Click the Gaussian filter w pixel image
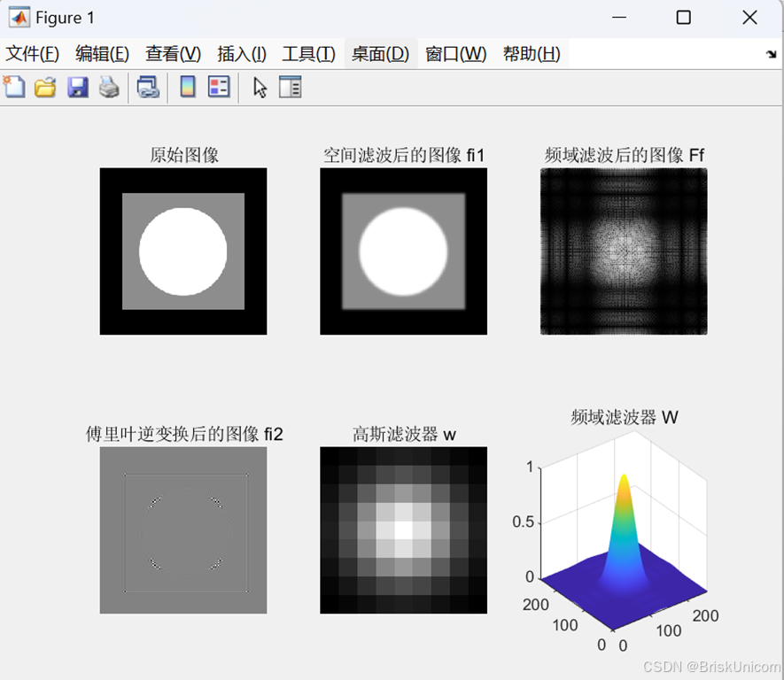 (x=403, y=530)
